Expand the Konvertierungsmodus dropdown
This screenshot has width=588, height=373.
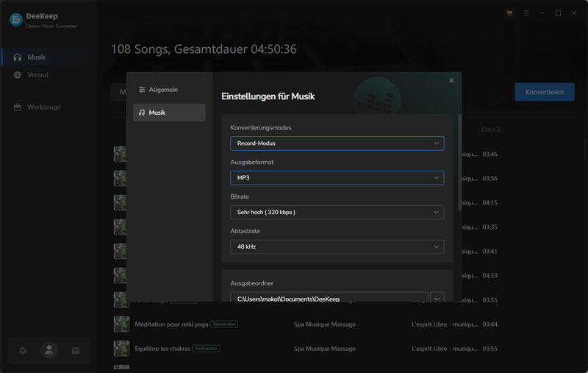[x=337, y=143]
